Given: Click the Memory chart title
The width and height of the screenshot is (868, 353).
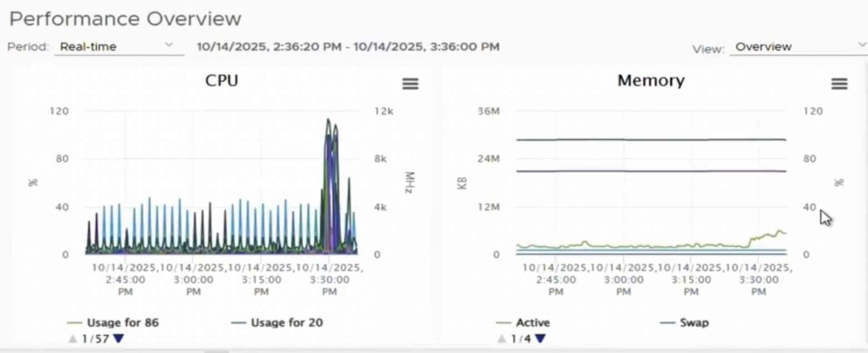Looking at the screenshot, I should click(x=650, y=81).
